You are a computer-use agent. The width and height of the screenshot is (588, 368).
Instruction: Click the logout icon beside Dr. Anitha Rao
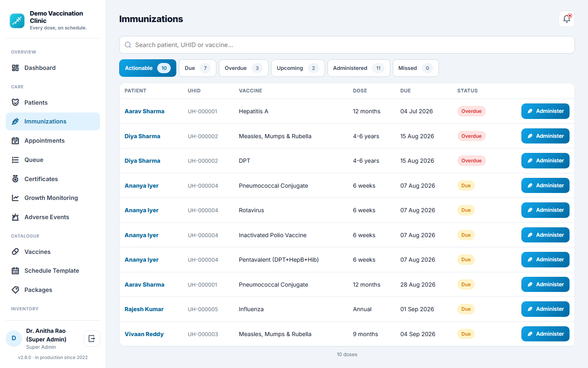(92, 339)
